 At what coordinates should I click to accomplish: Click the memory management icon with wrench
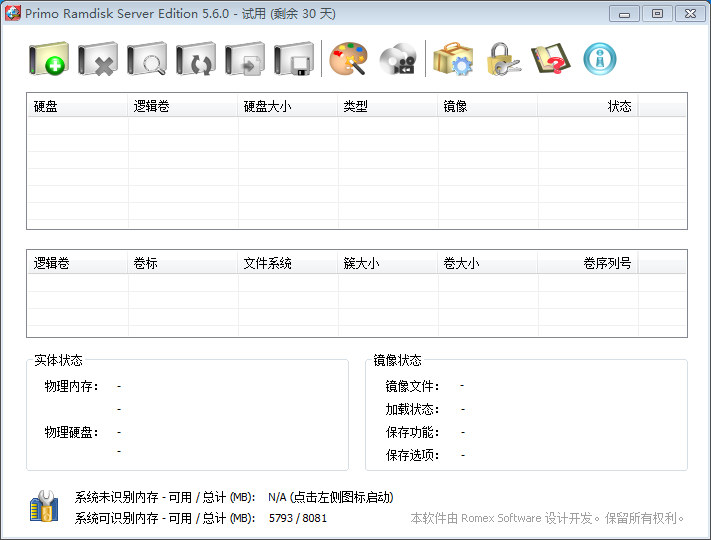tap(44, 506)
